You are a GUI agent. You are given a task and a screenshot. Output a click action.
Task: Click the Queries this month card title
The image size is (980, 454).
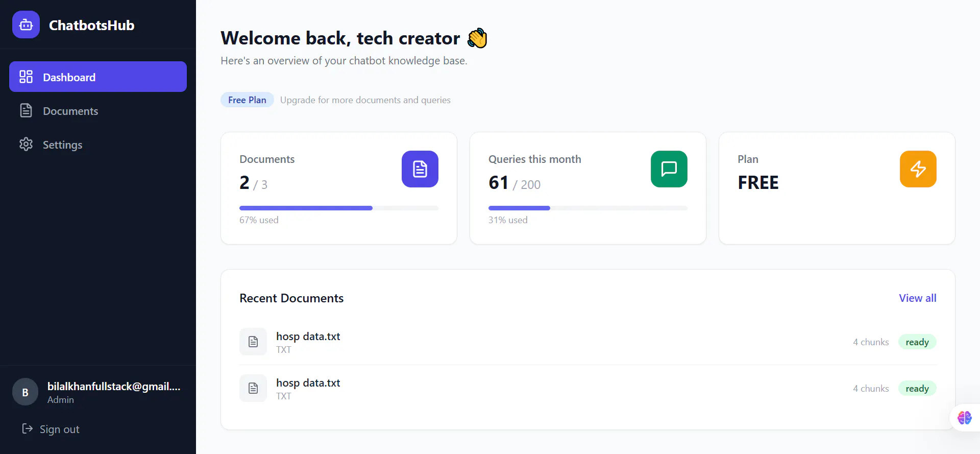pos(535,159)
